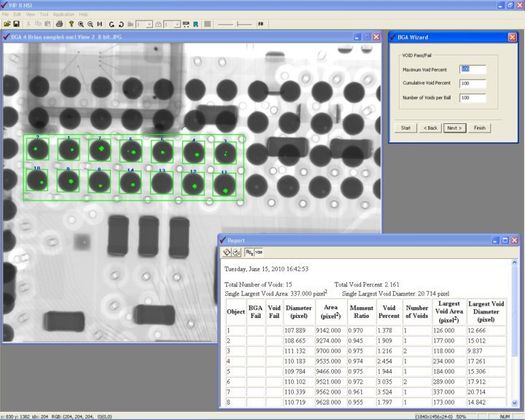Click the Next > button in BGA Wizard
Viewport: 525px width, 420px height.
point(455,128)
